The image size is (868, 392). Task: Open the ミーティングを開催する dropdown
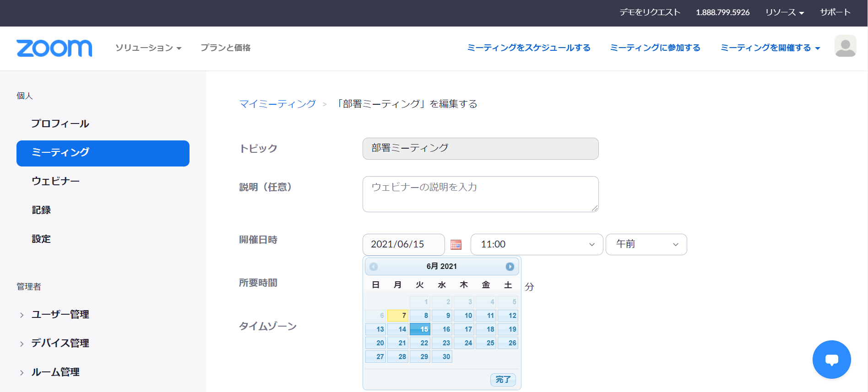[x=770, y=48]
